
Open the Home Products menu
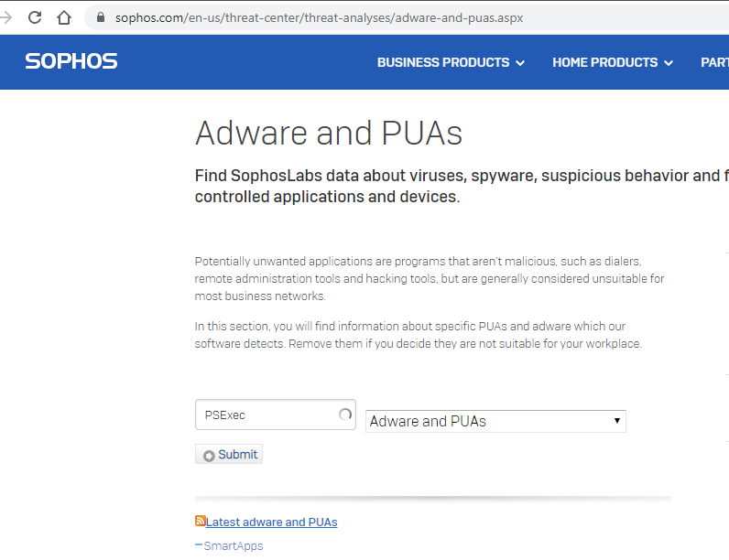(x=613, y=62)
